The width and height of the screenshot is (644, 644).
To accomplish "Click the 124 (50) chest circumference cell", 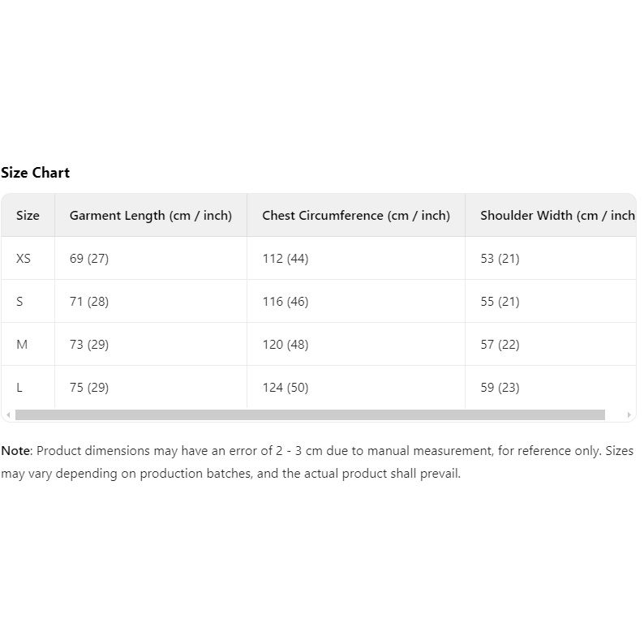I will (x=286, y=388).
